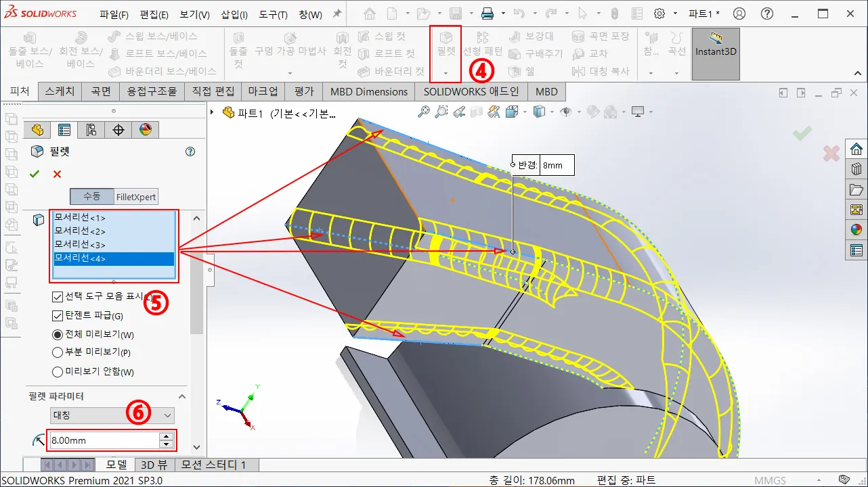
Task: Open the Dynamic Annotation Views icon
Action: click(x=494, y=112)
